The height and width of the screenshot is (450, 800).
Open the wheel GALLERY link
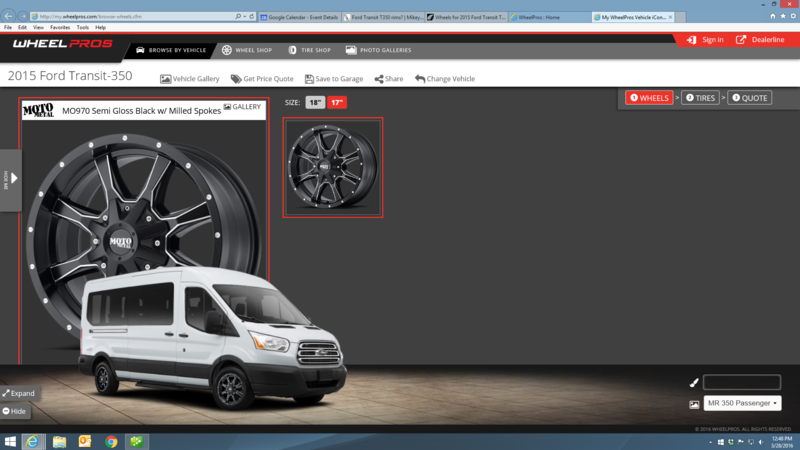click(242, 107)
